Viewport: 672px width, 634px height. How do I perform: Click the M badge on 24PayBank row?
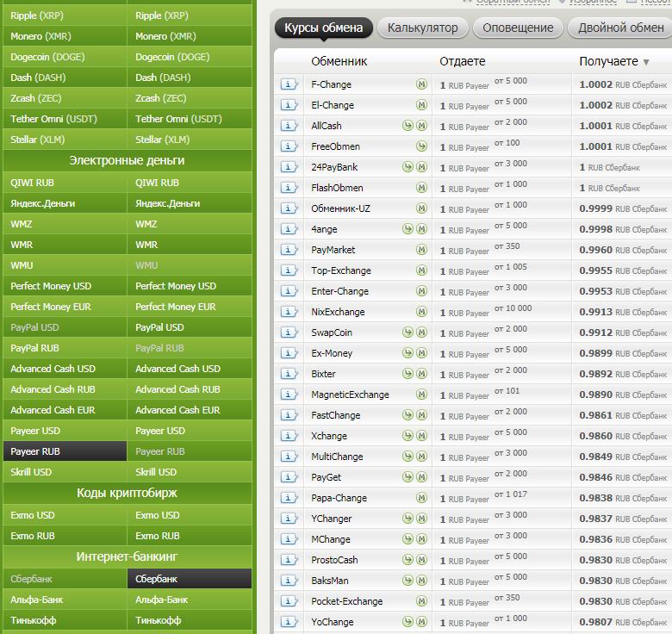click(x=421, y=167)
